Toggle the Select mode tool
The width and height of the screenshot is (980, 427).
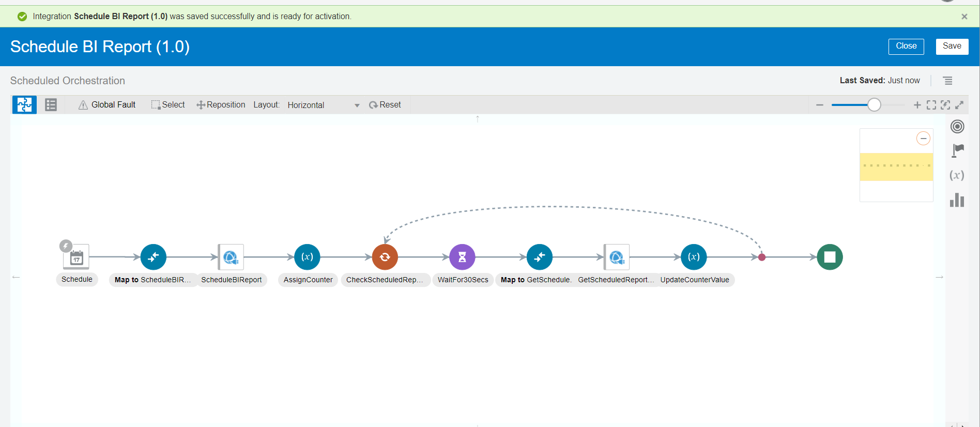pos(168,105)
